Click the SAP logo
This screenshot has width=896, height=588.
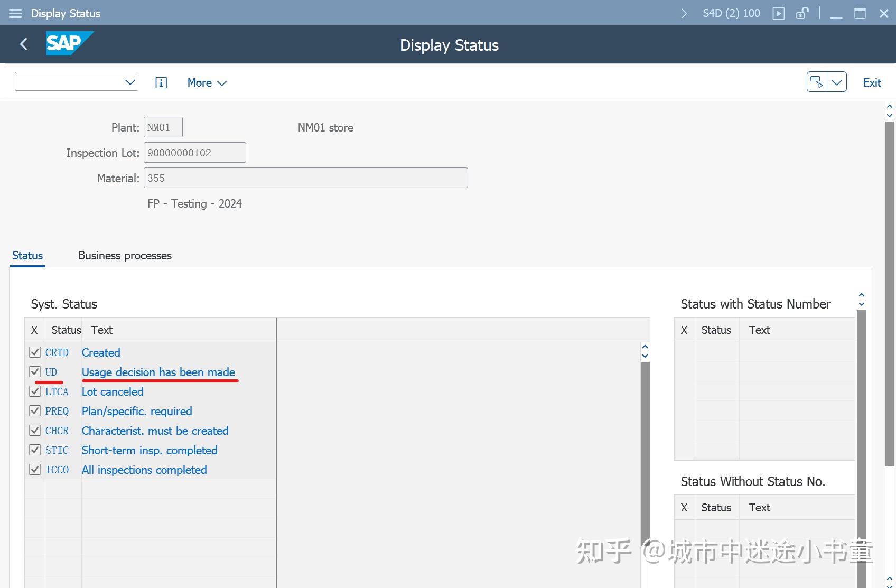point(69,43)
